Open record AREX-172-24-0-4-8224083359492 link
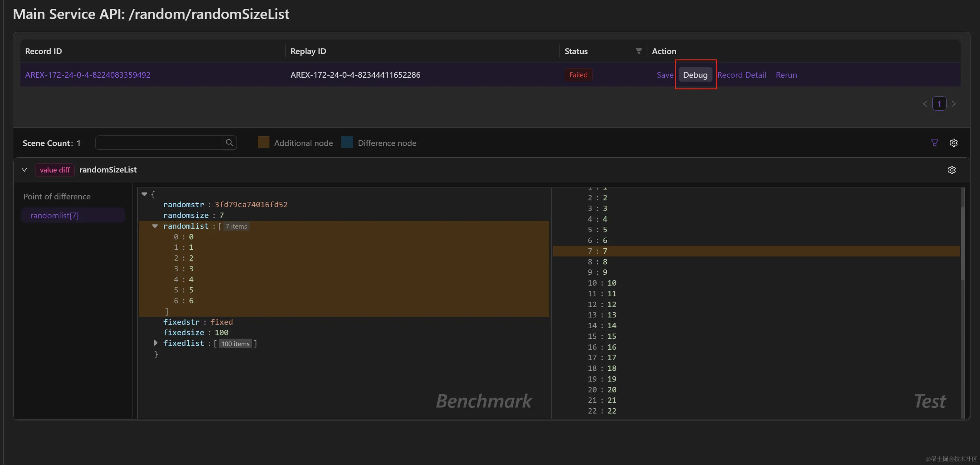The image size is (980, 465). 87,75
